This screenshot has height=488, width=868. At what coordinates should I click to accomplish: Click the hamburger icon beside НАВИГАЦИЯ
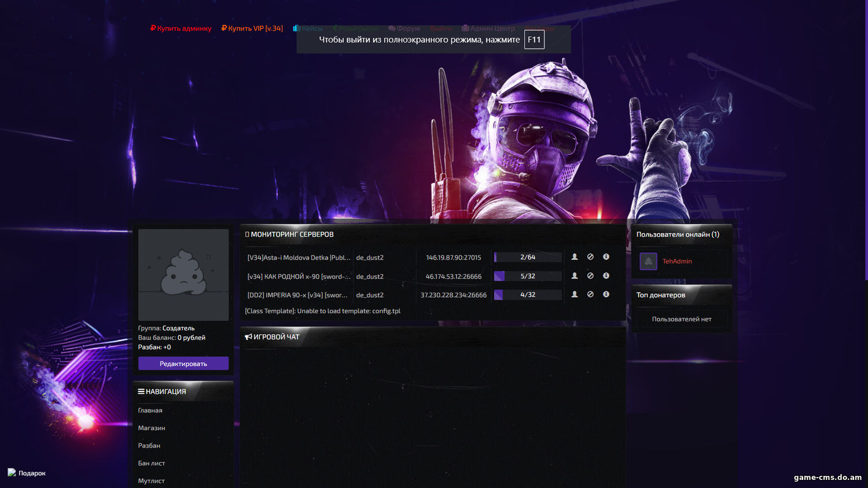point(141,391)
